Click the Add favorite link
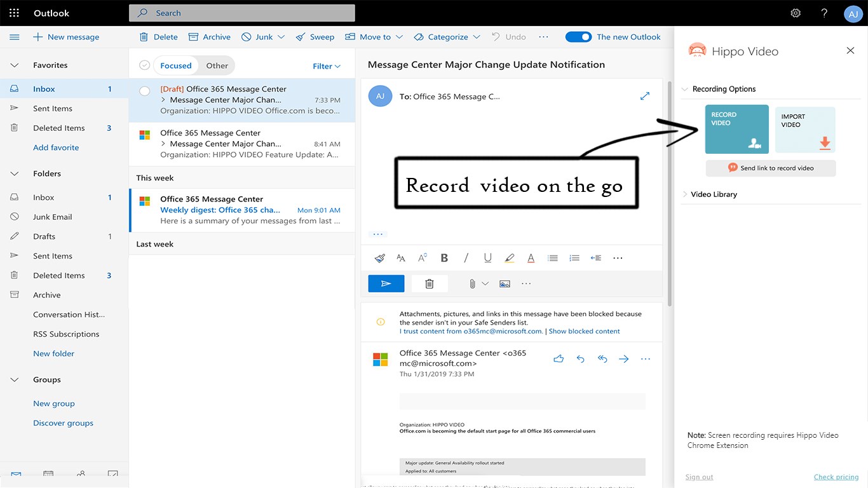868x488 pixels. click(x=56, y=147)
